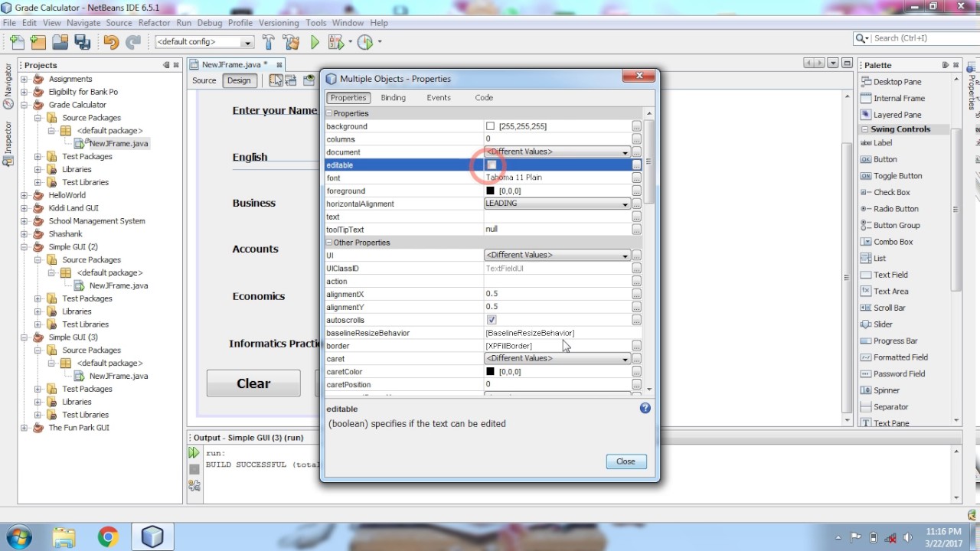This screenshot has height=551, width=980.
Task: Minimize the Projects panel with arrow icon
Action: point(166,65)
